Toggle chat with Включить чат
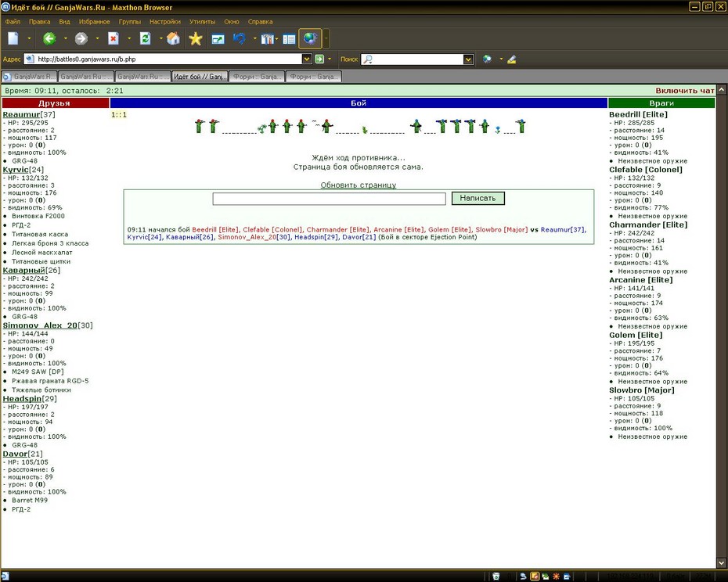728x582 pixels. point(685,91)
